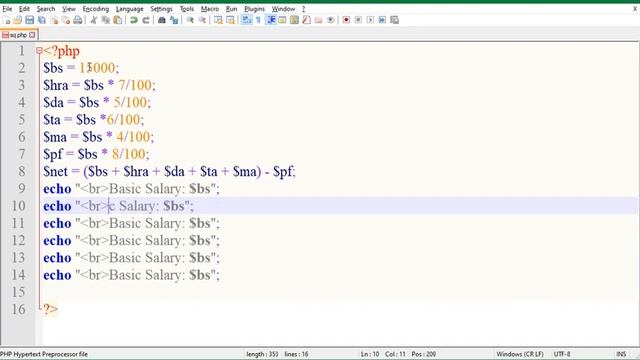640x360 pixels.
Task: Click the Close document toolbar icon
Action: click(54, 20)
